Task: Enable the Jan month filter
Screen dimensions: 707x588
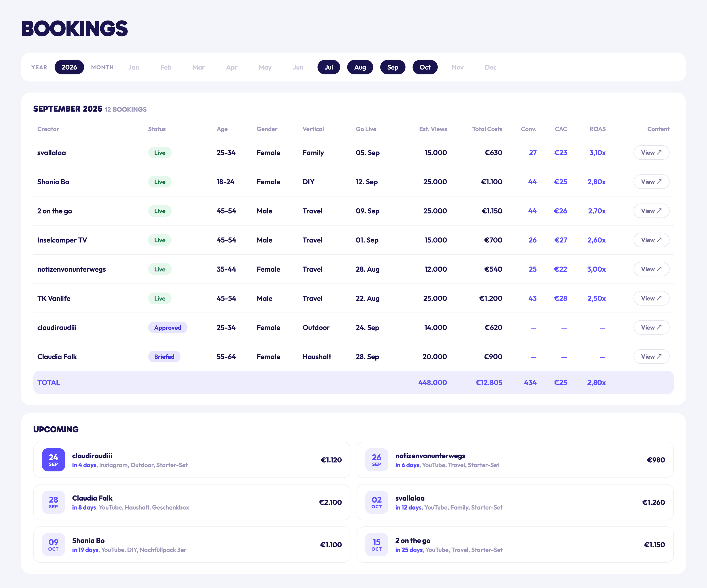Action: (134, 67)
